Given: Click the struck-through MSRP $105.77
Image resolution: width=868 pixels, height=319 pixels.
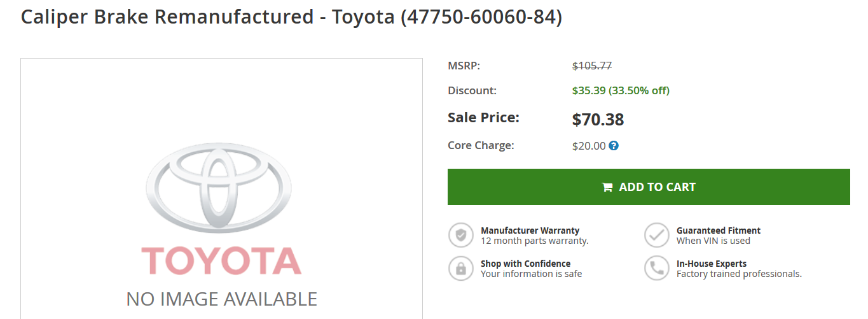Looking at the screenshot, I should 592,66.
